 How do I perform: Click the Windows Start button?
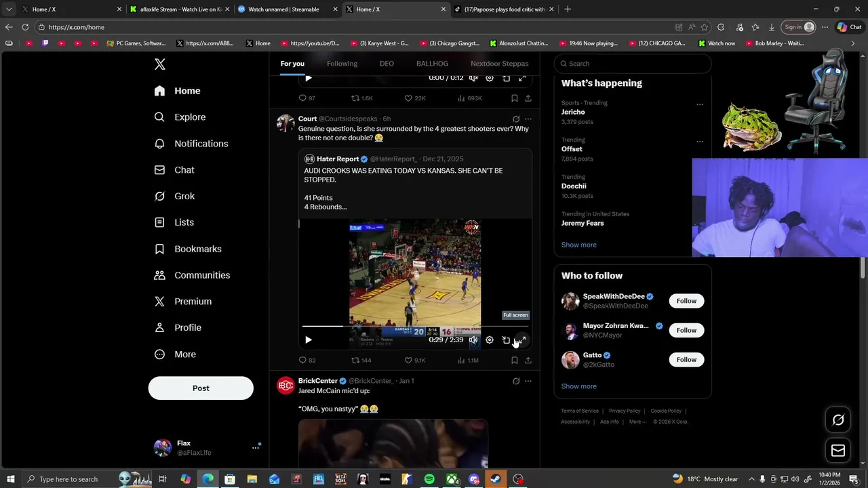10,479
